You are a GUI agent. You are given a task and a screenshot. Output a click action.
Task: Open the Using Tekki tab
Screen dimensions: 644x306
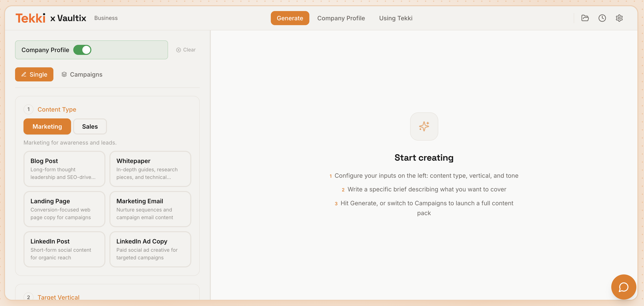395,18
